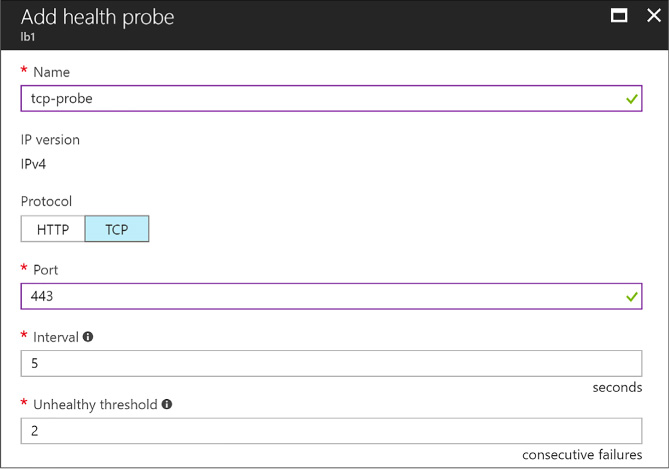Screen dimensions: 669x469
Task: Click the Port field label
Action: click(45, 270)
